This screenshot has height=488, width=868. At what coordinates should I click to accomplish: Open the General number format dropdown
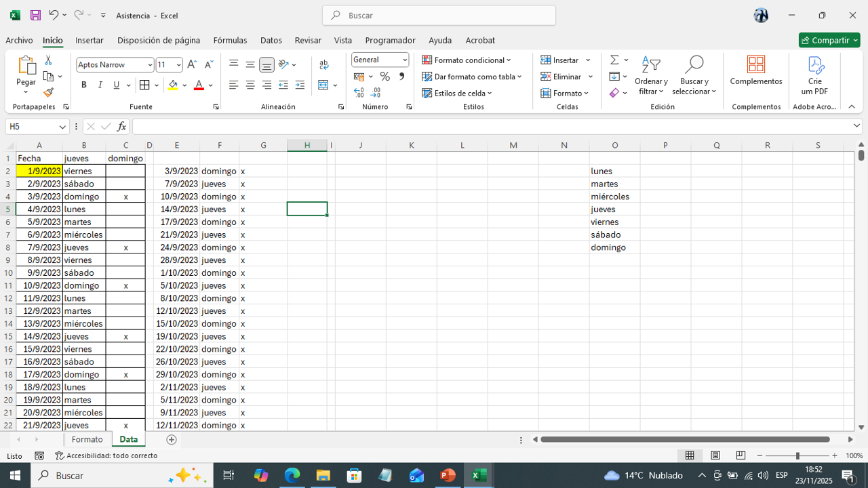pyautogui.click(x=405, y=60)
